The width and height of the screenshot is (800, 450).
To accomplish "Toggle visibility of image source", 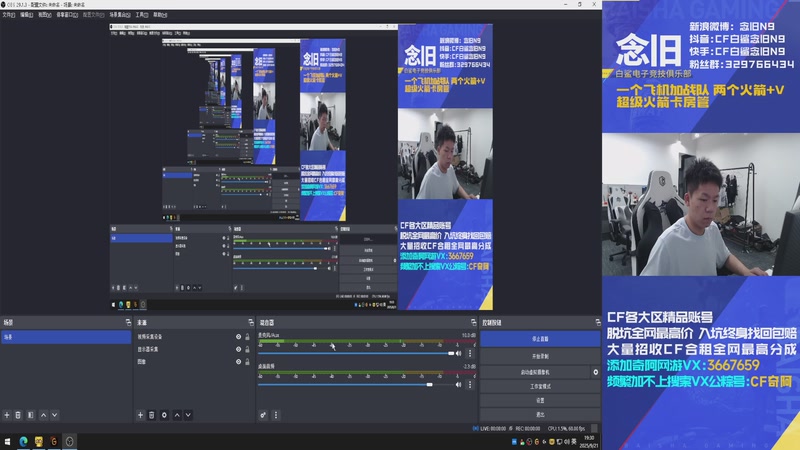I will click(238, 362).
